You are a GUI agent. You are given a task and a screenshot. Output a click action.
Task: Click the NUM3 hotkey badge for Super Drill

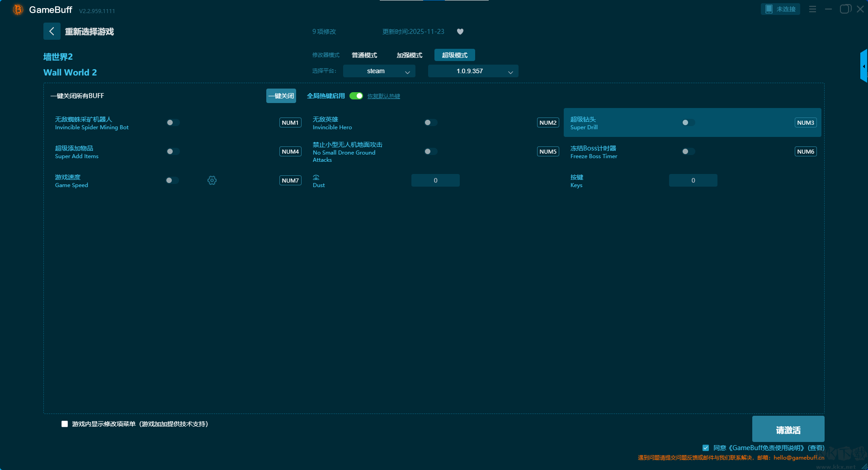[x=805, y=122]
